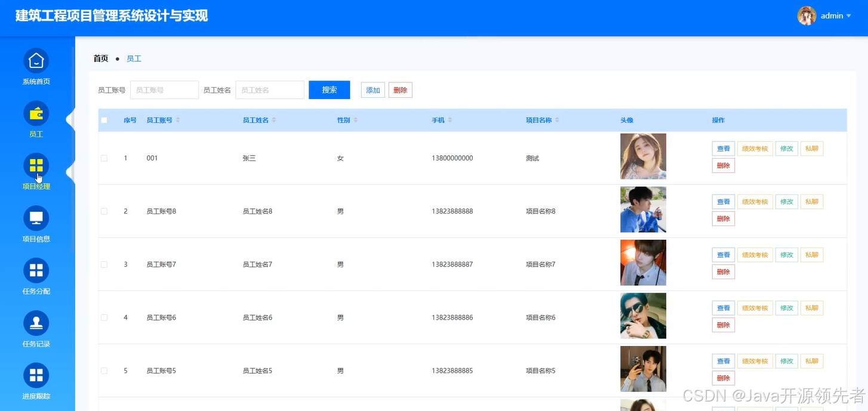
Task: Check the row checkbox for 张三
Action: click(104, 158)
